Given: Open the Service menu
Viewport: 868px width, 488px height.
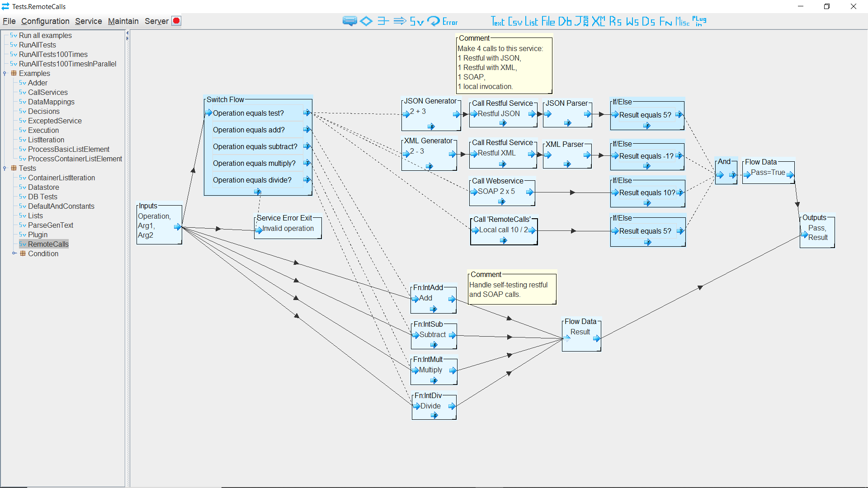Looking at the screenshot, I should coord(88,21).
